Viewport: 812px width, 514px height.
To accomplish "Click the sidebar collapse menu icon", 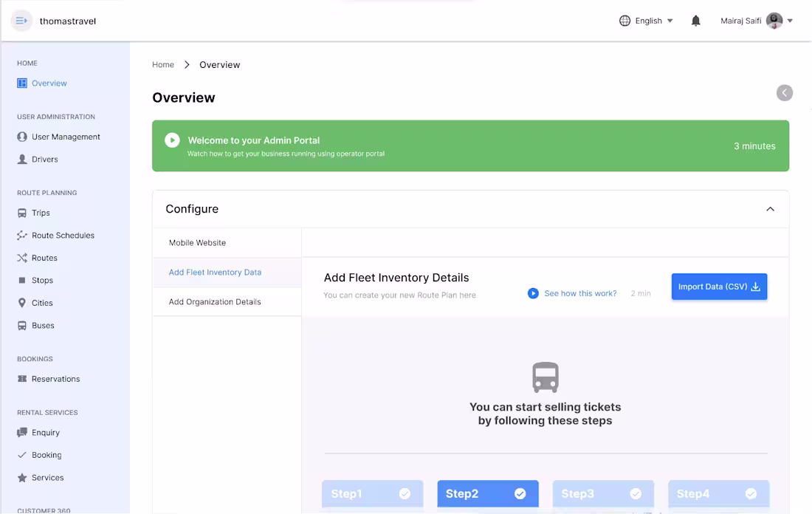I will point(21,21).
